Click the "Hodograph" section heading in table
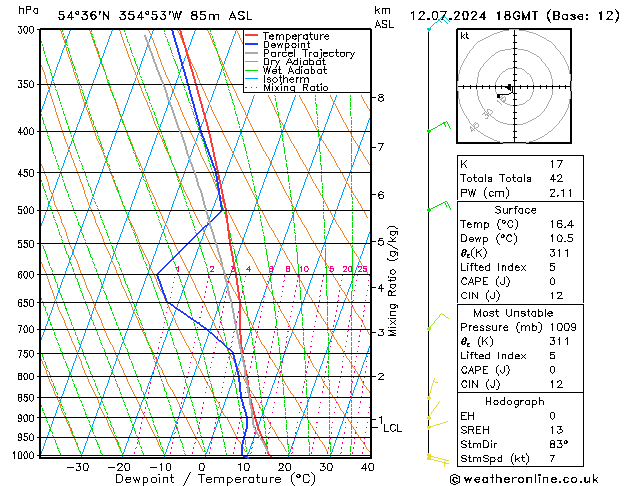The width and height of the screenshot is (629, 486). tap(515, 401)
